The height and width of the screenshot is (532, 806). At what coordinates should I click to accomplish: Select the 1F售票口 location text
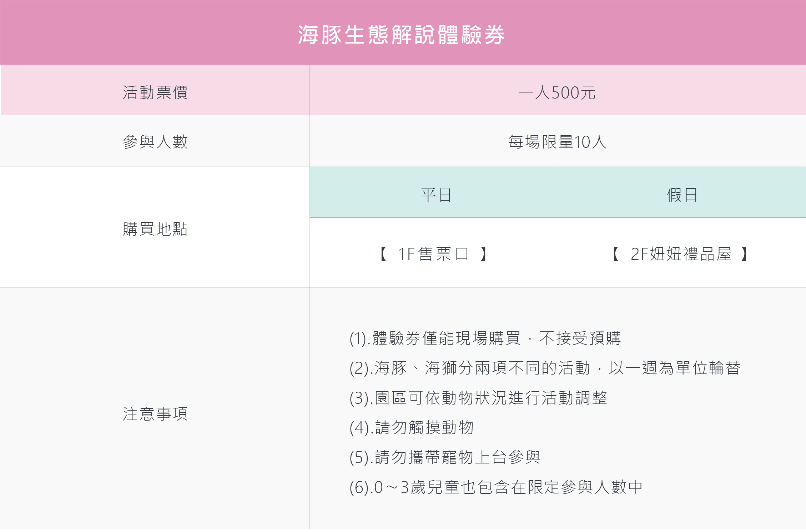433,254
